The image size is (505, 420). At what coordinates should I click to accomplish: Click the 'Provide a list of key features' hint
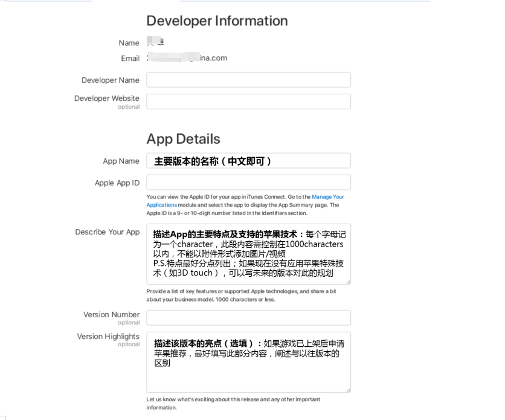tap(241, 296)
